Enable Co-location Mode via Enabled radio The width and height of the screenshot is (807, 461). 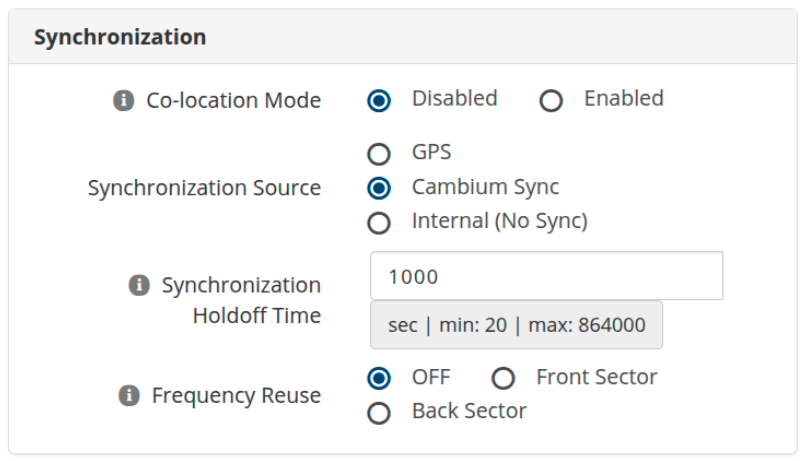pyautogui.click(x=551, y=101)
